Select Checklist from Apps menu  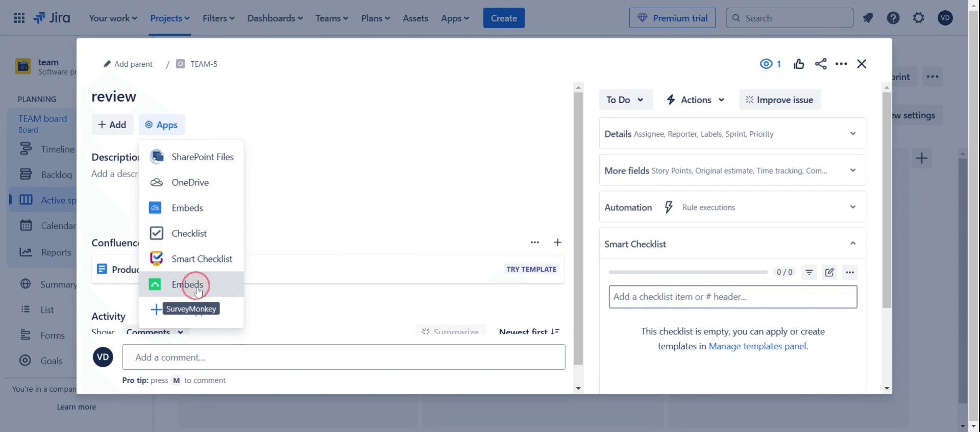pos(191,233)
